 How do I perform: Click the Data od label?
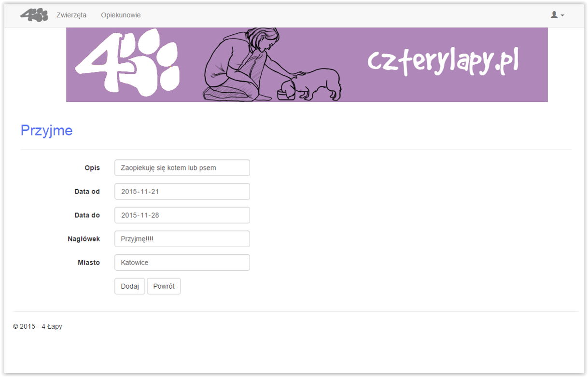87,192
